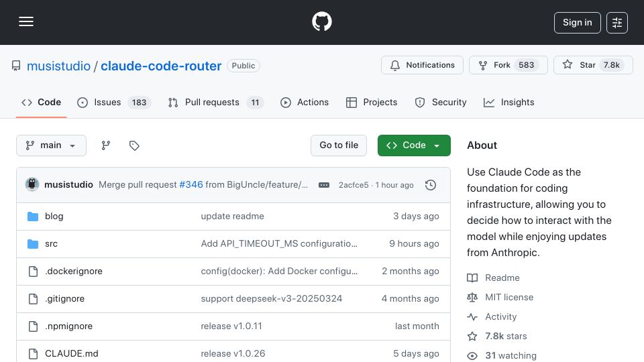Click the Activity pulse icon
The height and width of the screenshot is (362, 644).
click(472, 317)
